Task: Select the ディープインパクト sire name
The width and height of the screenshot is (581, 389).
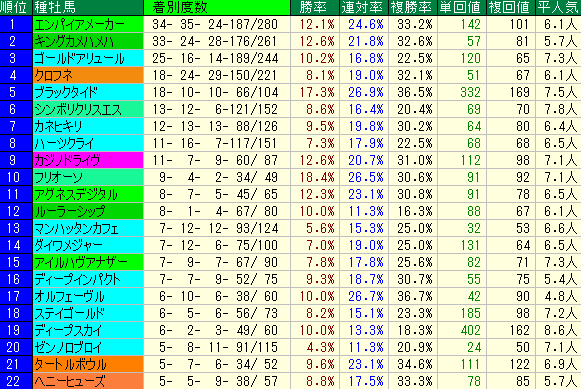Action: (x=77, y=279)
